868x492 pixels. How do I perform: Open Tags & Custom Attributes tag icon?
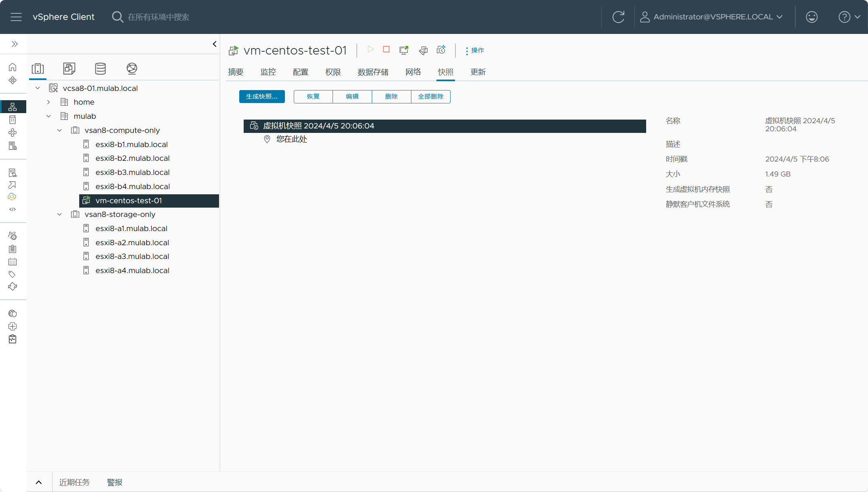pos(13,274)
